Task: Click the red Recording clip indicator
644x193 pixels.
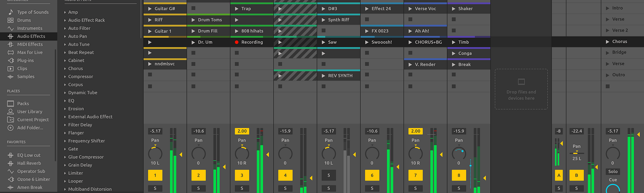Action: pos(237,42)
